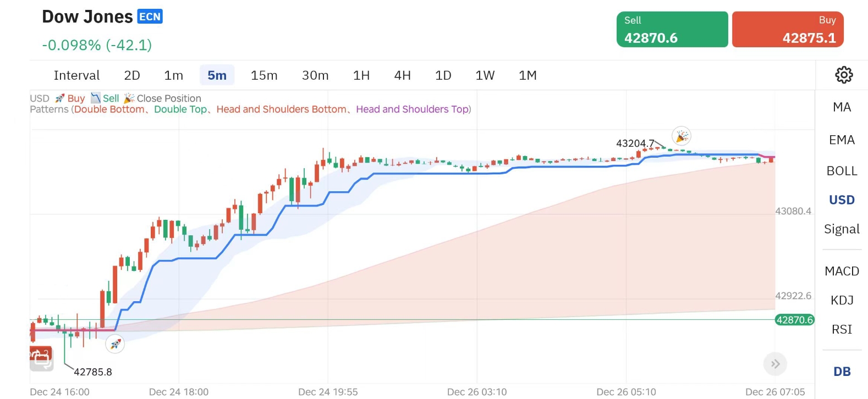This screenshot has height=399, width=868.
Task: Toggle the BOLL indicator overlay
Action: click(842, 171)
